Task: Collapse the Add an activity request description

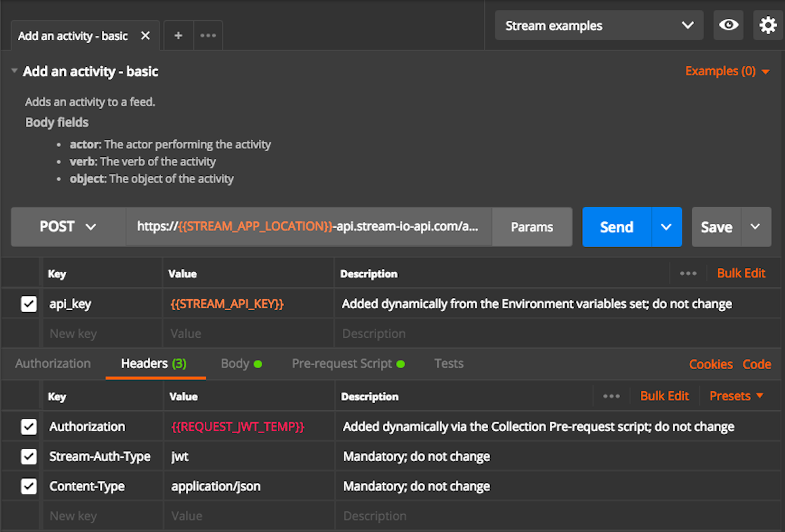Action: click(x=14, y=70)
